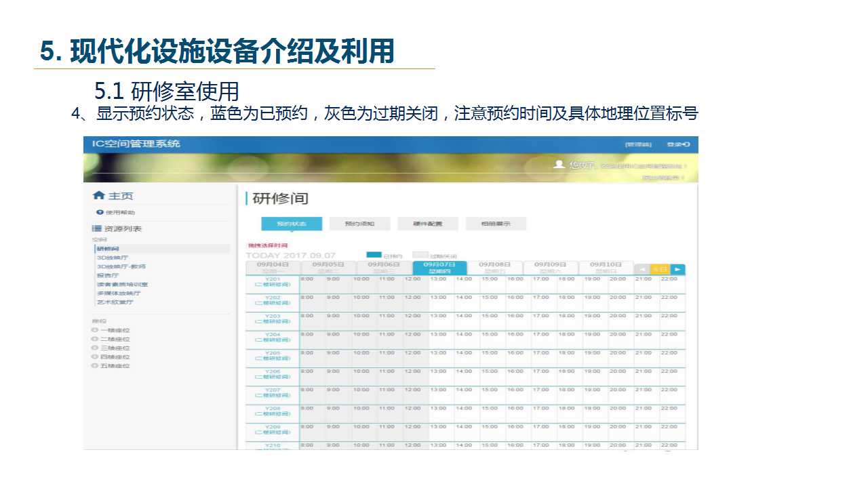The image size is (868, 488).
Task: Click the 15:00 slot in the Y202 row
Action: pos(493,302)
